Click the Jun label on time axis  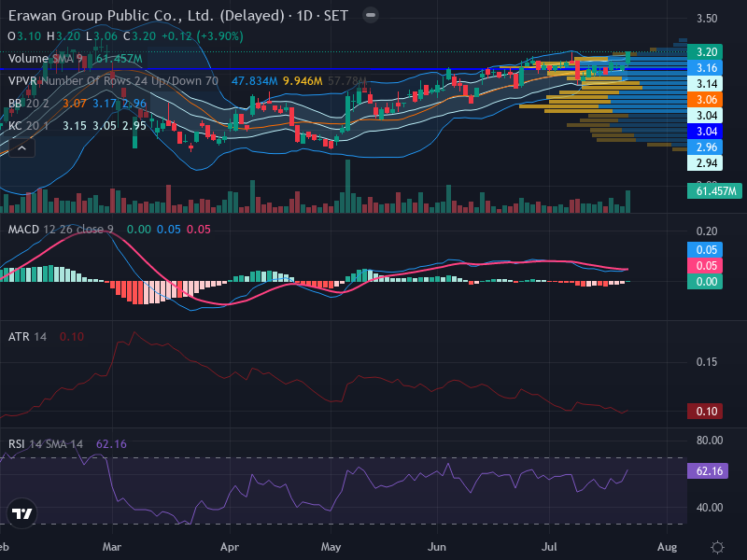(436, 547)
